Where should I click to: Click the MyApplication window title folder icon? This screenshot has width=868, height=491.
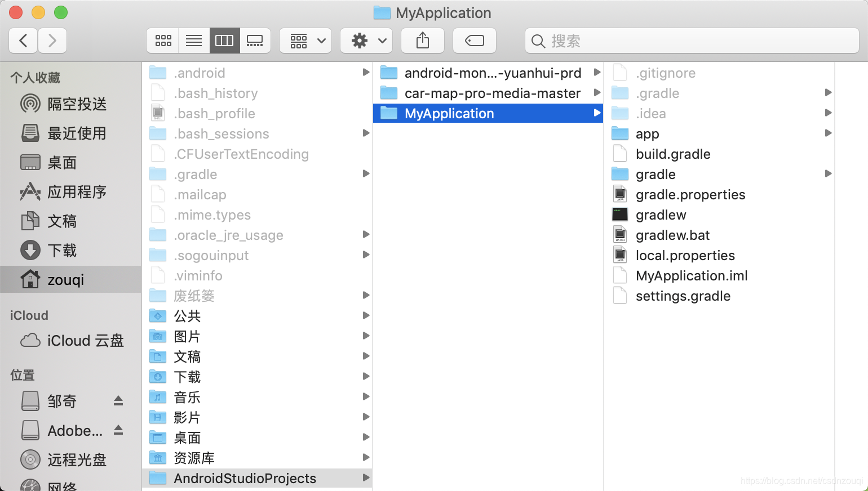coord(382,12)
